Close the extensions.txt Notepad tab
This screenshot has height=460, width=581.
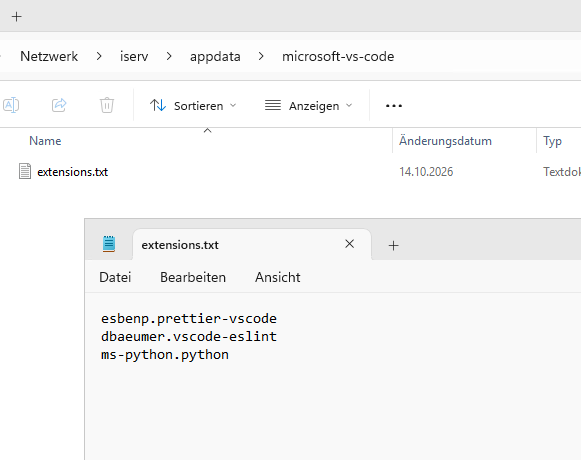(349, 244)
